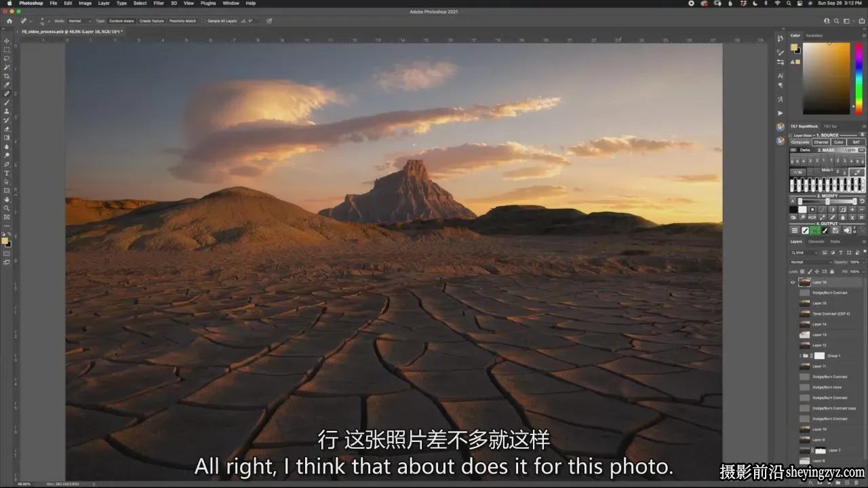Viewport: 868px width, 488px height.
Task: Select the Pen tool
Action: [x=7, y=164]
